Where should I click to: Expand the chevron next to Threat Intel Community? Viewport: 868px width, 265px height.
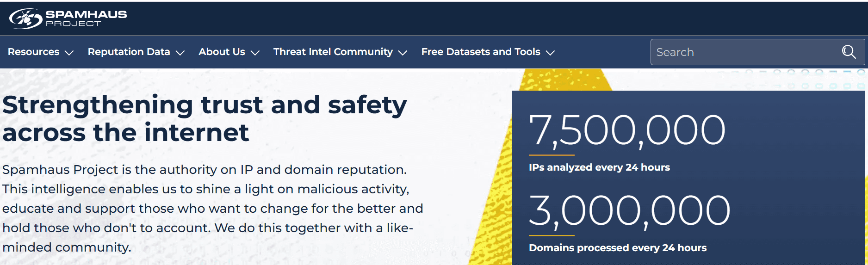point(403,53)
